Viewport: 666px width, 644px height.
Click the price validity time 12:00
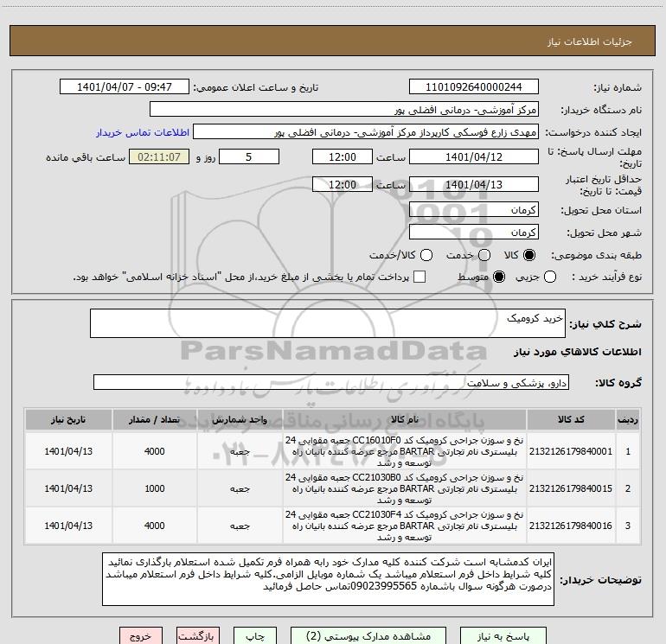[343, 184]
